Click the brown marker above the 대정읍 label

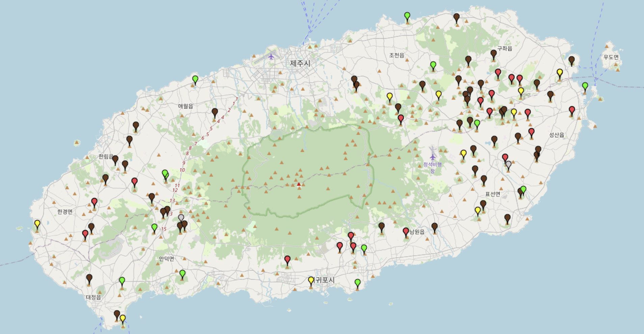tap(89, 278)
